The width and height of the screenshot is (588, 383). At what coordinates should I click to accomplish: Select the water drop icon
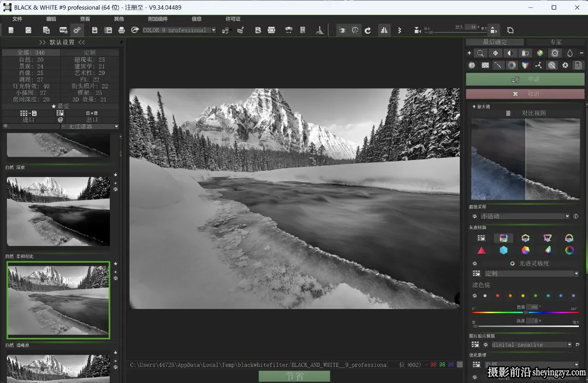(570, 53)
